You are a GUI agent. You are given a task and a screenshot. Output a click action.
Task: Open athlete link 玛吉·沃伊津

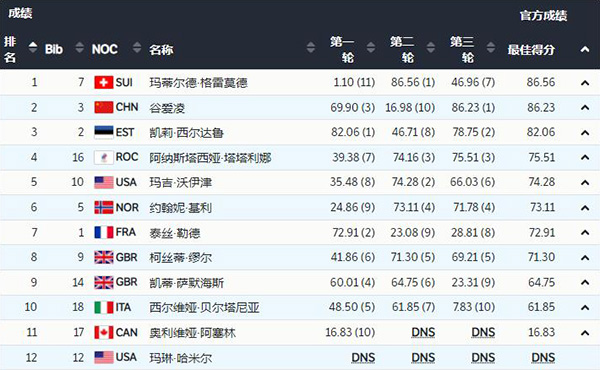click(x=181, y=183)
